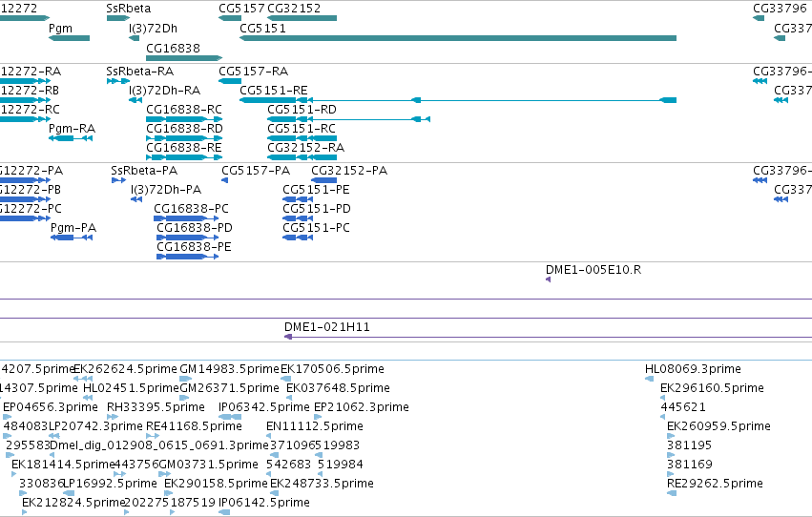This screenshot has width=812, height=517.
Task: Select protein l(3)72Dh-PA
Action: 166,190
